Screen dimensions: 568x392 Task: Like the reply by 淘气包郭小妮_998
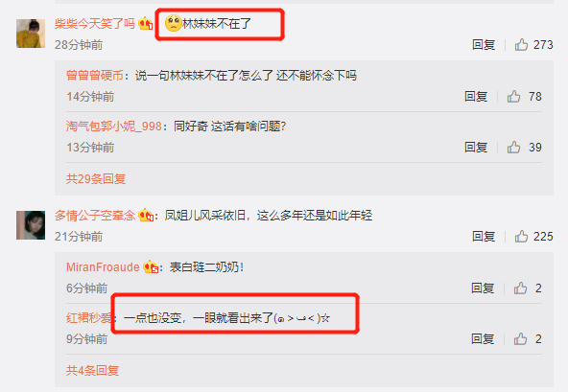click(513, 148)
